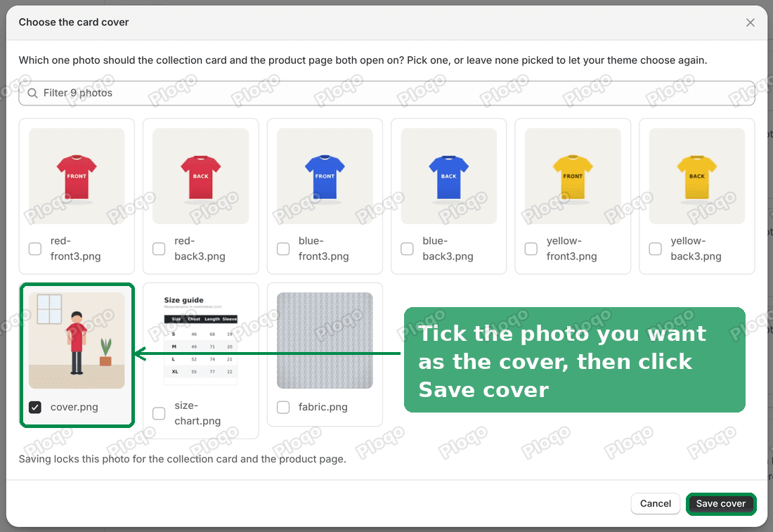Click the Which one photo instruction text
Screen dimensions: 773x532
tap(363, 60)
